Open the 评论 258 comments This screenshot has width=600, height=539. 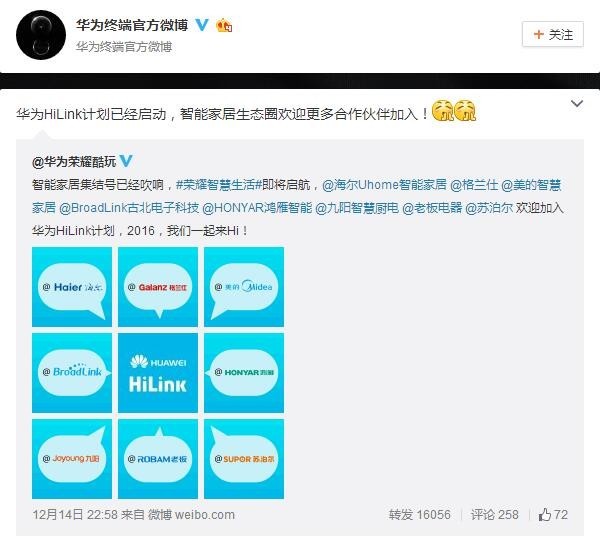point(495,515)
